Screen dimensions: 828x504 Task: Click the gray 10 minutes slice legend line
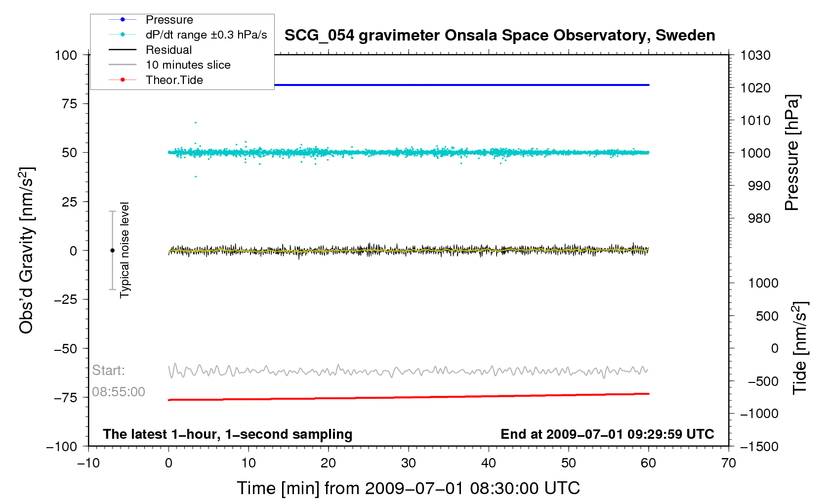(123, 65)
